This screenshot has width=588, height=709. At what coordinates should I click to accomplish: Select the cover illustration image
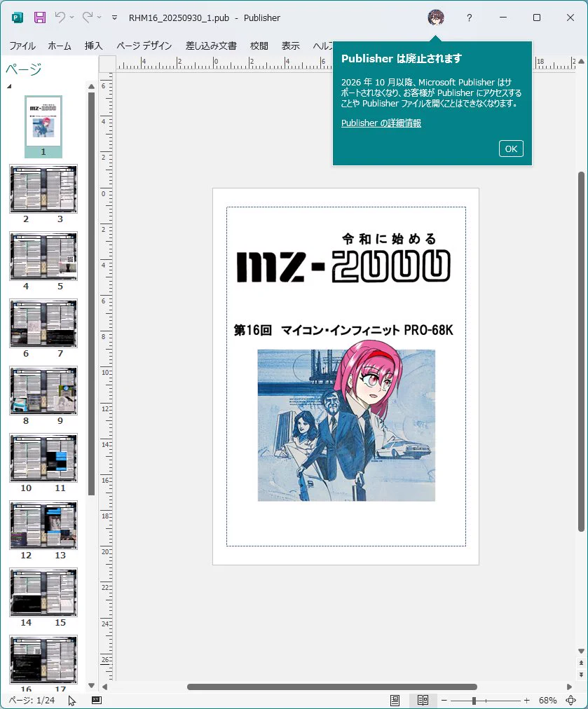point(346,420)
